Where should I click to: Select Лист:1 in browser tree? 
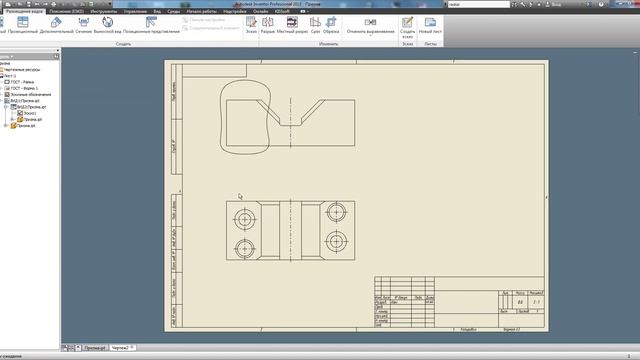coord(9,76)
